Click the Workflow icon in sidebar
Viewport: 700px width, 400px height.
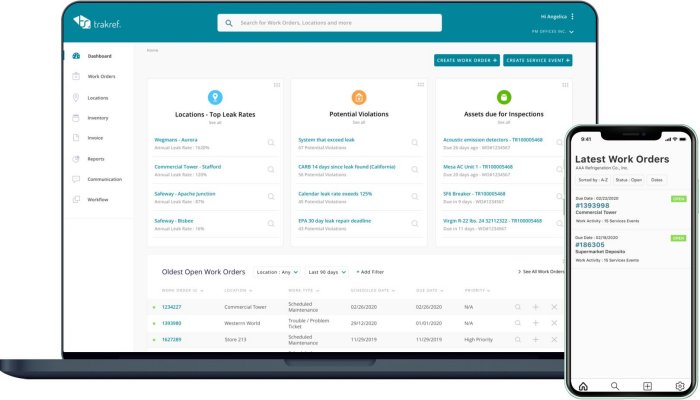pyautogui.click(x=76, y=199)
